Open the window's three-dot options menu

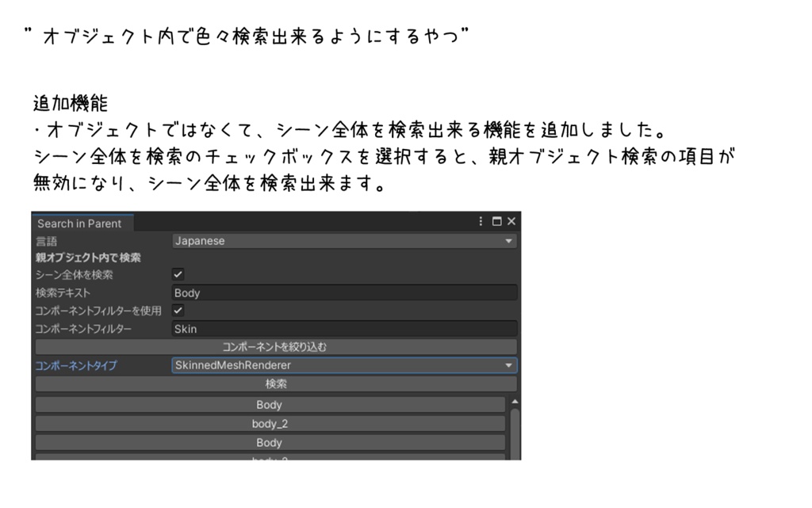tap(480, 222)
